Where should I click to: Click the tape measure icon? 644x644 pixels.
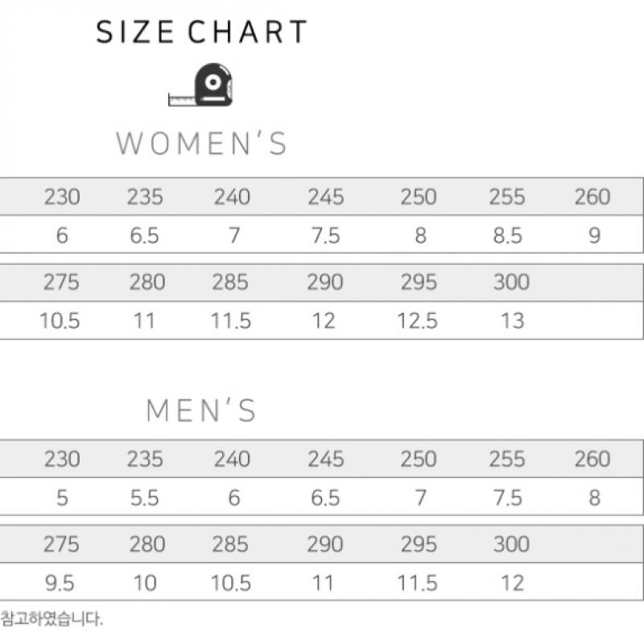click(201, 85)
